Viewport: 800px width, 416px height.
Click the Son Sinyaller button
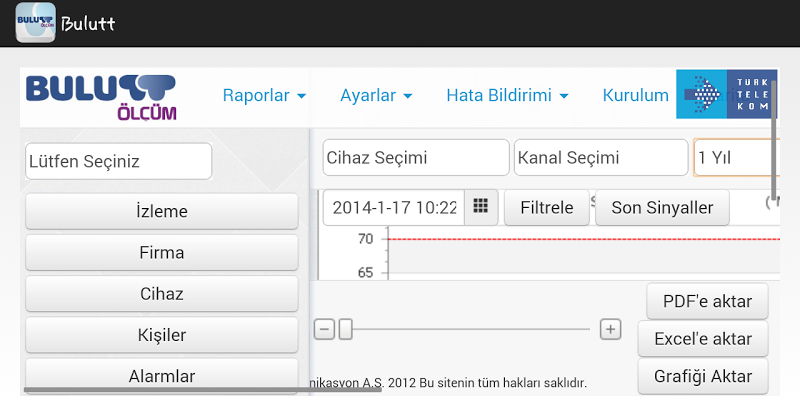[x=662, y=207]
